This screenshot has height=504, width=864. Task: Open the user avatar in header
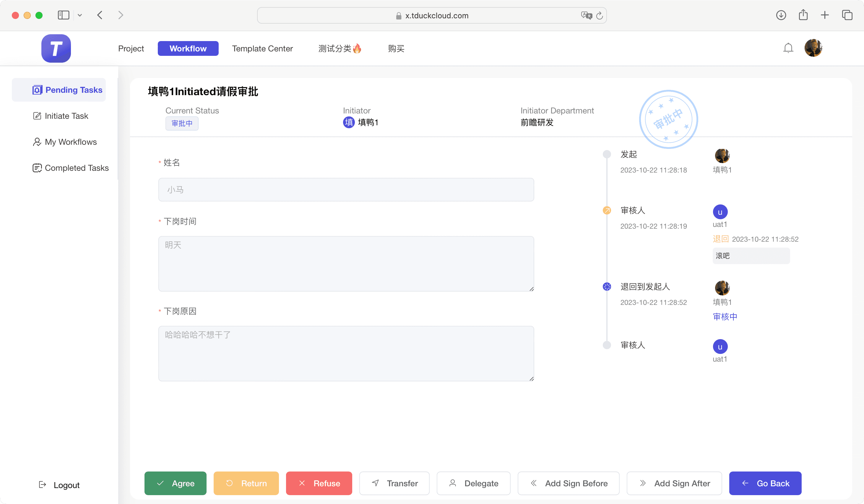click(813, 48)
